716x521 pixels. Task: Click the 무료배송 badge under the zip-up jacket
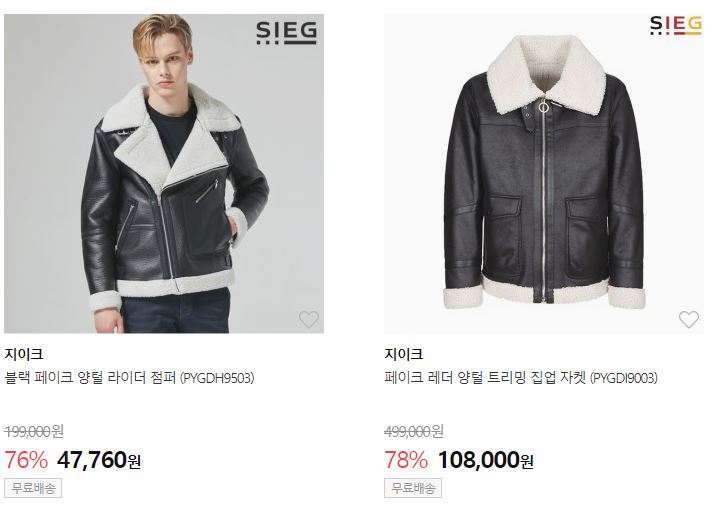[413, 488]
